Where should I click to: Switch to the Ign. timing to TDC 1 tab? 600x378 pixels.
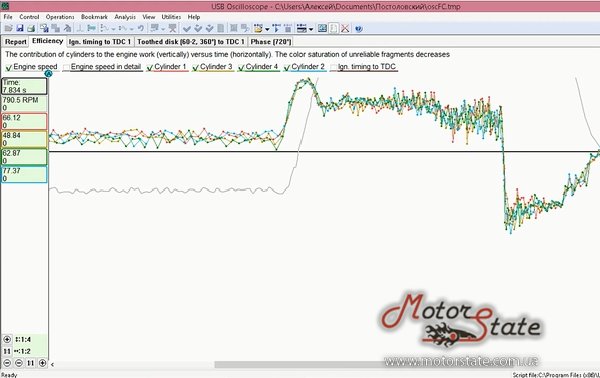point(100,42)
